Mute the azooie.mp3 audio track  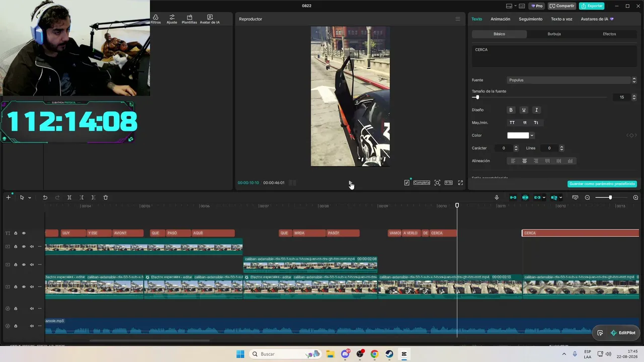(32, 326)
